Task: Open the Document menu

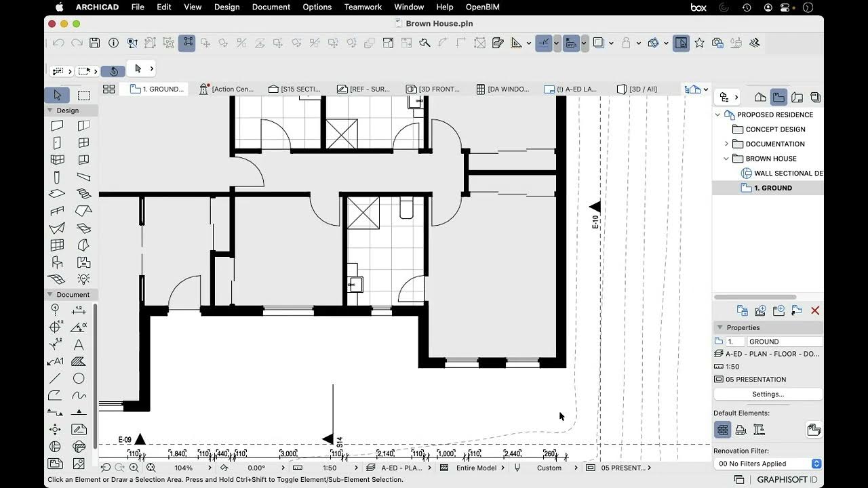Action: click(271, 7)
